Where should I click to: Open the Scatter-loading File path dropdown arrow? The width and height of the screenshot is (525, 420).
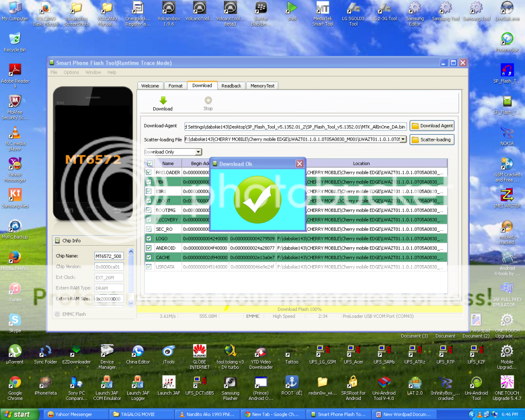click(403, 139)
